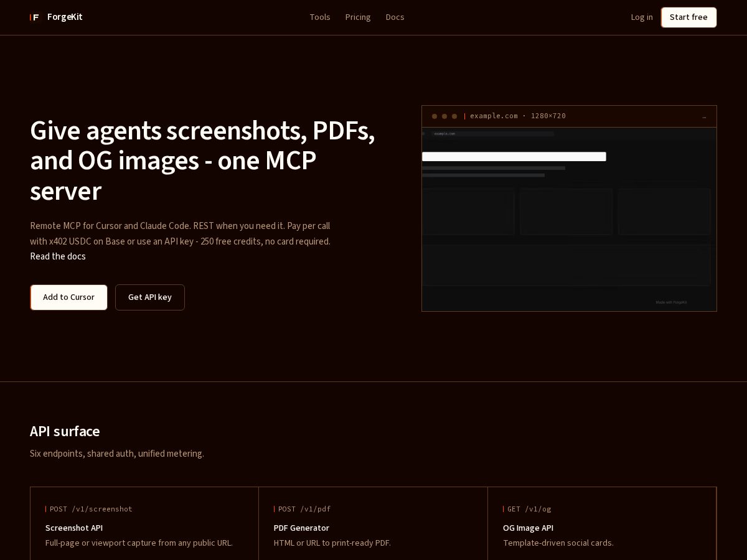
Task: Go to ForgeKit home via brand name
Action: pos(65,17)
